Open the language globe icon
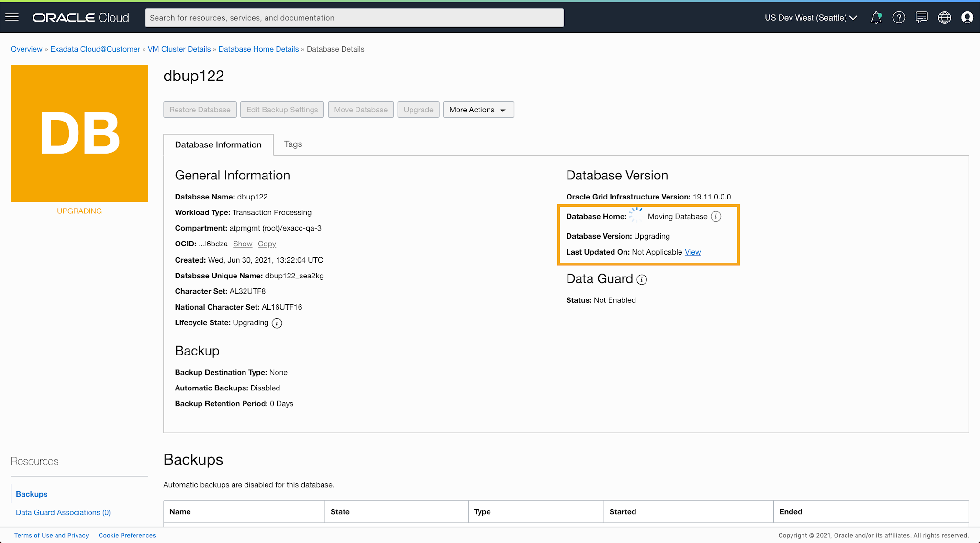The width and height of the screenshot is (980, 543). click(944, 18)
